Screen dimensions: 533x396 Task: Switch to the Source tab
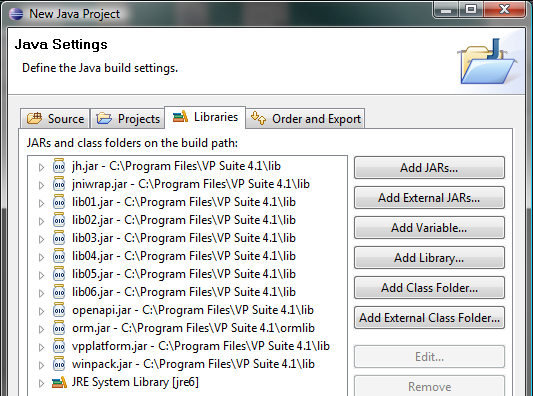coord(55,119)
